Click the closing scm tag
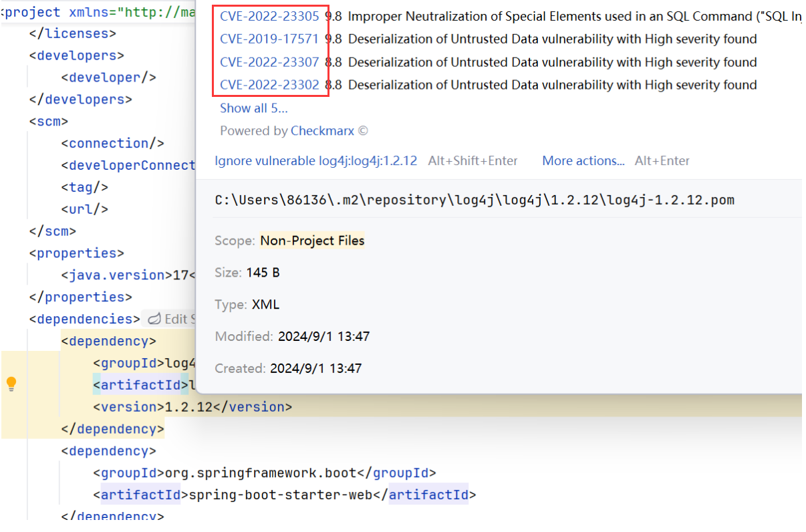This screenshot has height=532, width=806. pyautogui.click(x=53, y=232)
